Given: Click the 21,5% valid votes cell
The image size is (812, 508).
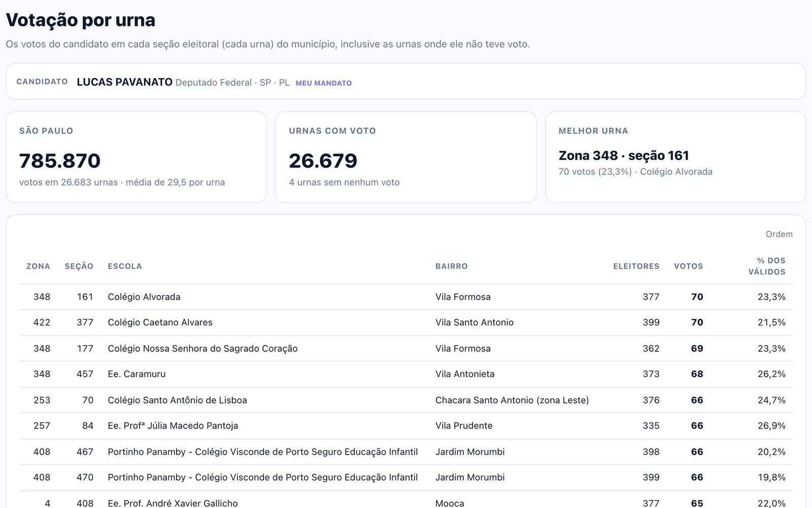Looking at the screenshot, I should pos(771,323).
